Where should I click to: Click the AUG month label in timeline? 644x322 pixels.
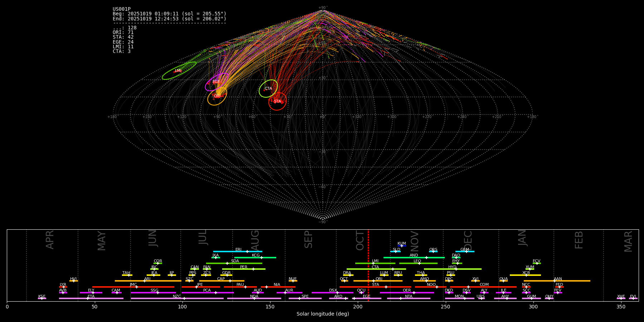pyautogui.click(x=255, y=240)
